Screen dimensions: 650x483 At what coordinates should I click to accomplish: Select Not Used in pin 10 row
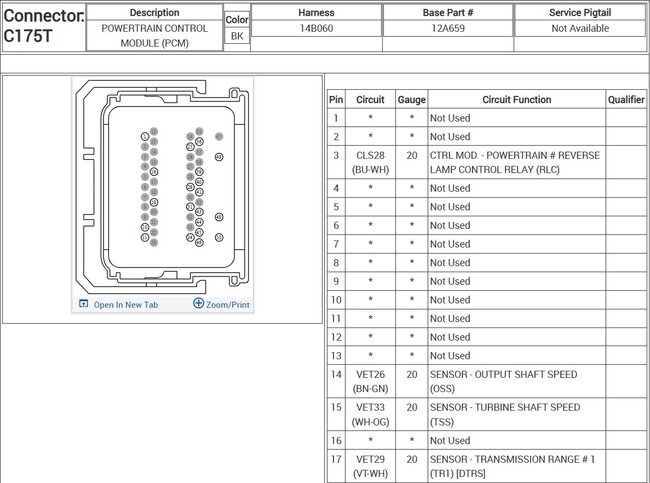pyautogui.click(x=450, y=300)
